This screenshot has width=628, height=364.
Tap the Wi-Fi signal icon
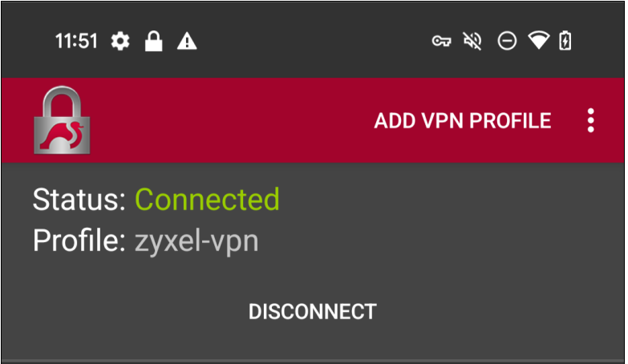(x=537, y=42)
